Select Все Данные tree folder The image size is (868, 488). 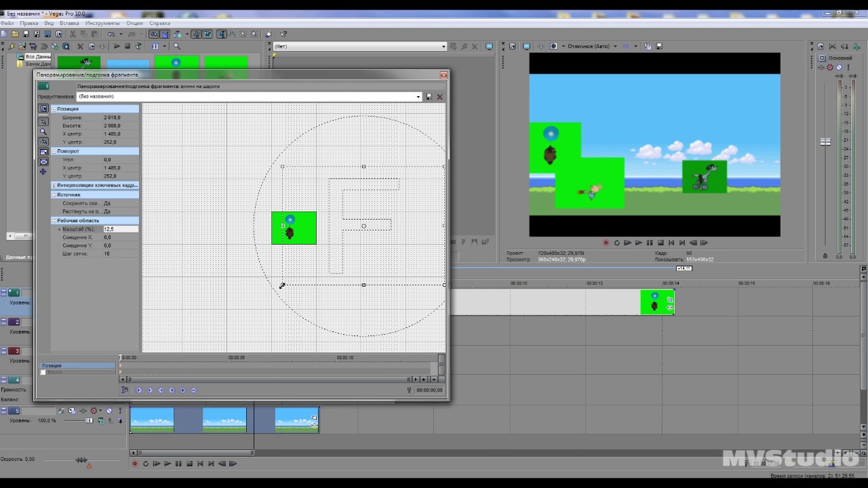click(37, 57)
